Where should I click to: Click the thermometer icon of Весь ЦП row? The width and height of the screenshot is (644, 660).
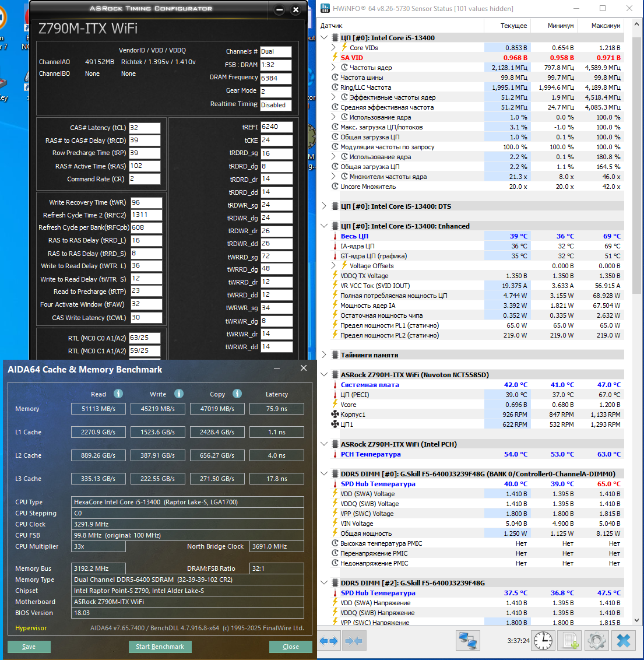click(x=335, y=236)
